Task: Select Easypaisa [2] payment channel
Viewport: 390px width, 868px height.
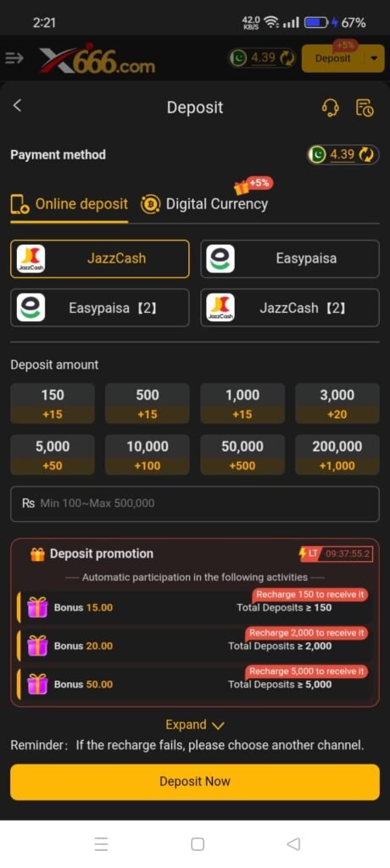Action: (x=100, y=308)
